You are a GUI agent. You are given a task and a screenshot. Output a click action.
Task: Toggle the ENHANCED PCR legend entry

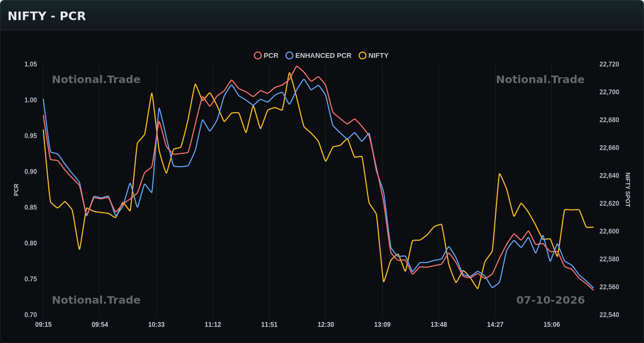(x=319, y=56)
